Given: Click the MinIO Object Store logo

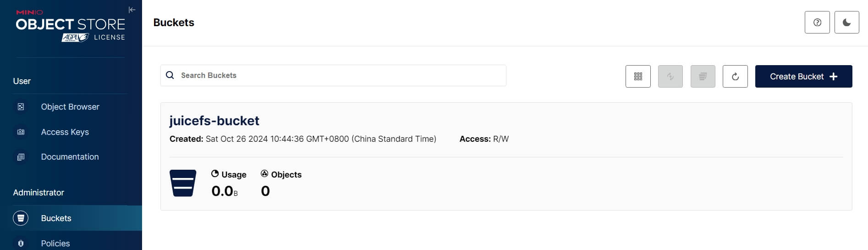Looking at the screenshot, I should (x=70, y=22).
